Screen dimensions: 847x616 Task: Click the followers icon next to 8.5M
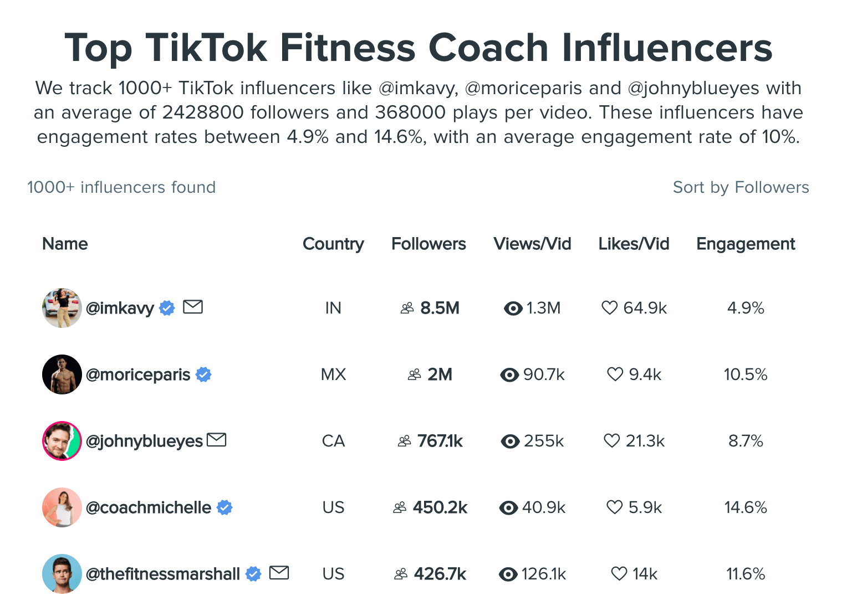tap(407, 308)
